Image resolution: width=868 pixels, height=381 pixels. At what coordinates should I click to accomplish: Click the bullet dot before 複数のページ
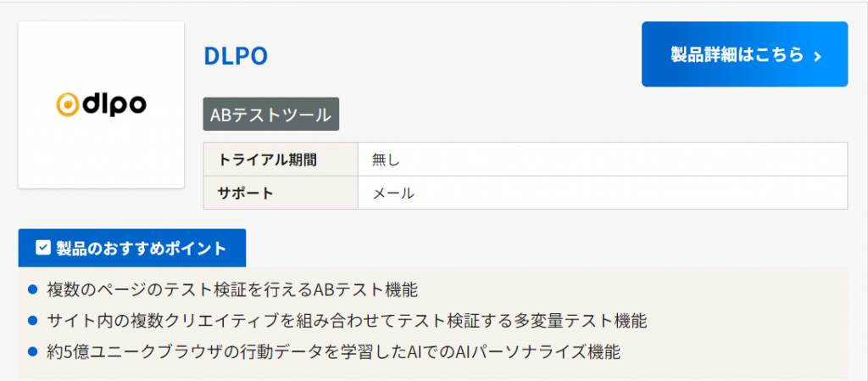pos(33,290)
